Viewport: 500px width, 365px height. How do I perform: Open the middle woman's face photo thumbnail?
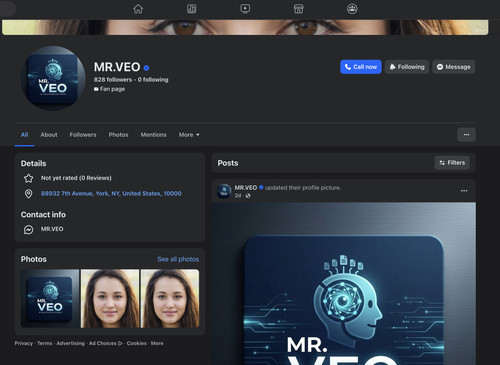[x=110, y=299]
